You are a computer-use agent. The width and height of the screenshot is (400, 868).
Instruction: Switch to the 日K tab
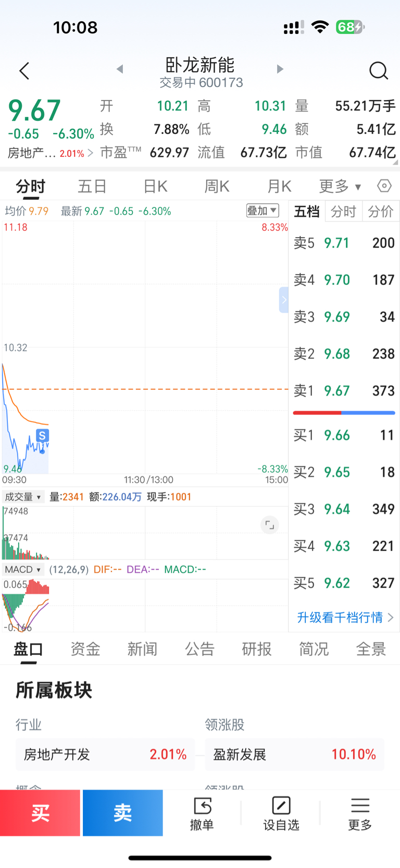[155, 186]
